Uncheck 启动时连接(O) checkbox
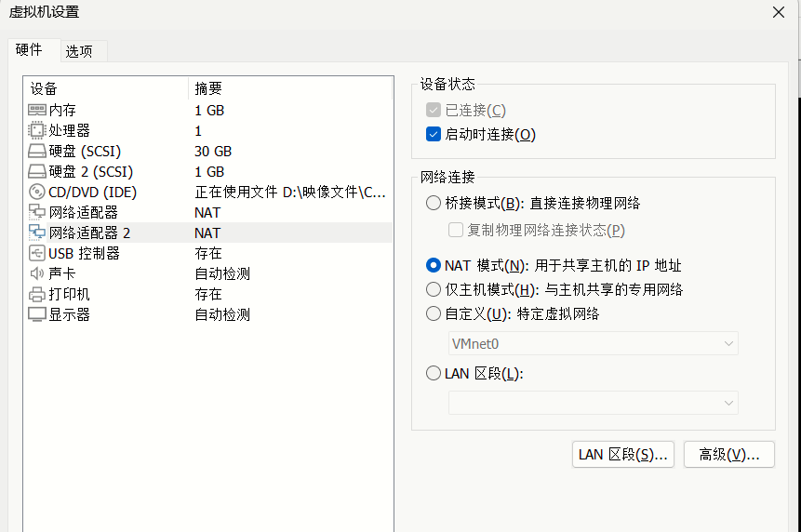The image size is (801, 532). [x=434, y=134]
